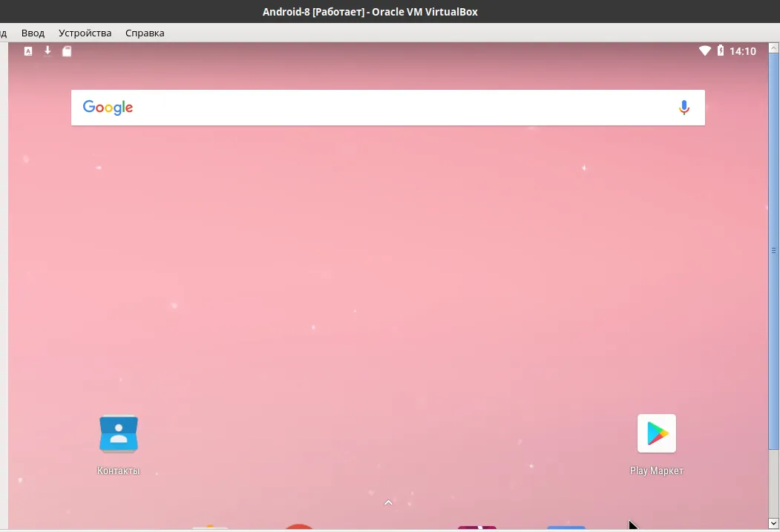The width and height of the screenshot is (780, 532).
Task: Click the vertical scrollbar down arrow
Action: (x=773, y=523)
